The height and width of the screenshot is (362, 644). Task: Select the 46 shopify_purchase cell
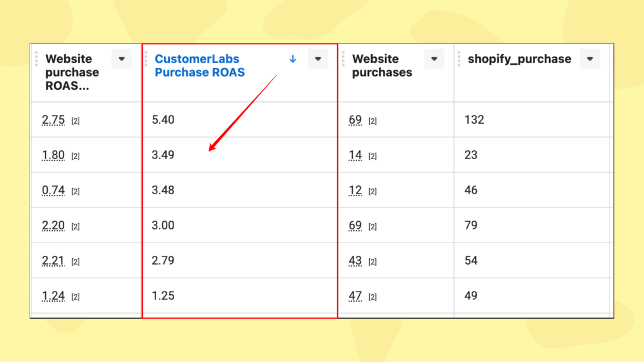(x=532, y=190)
